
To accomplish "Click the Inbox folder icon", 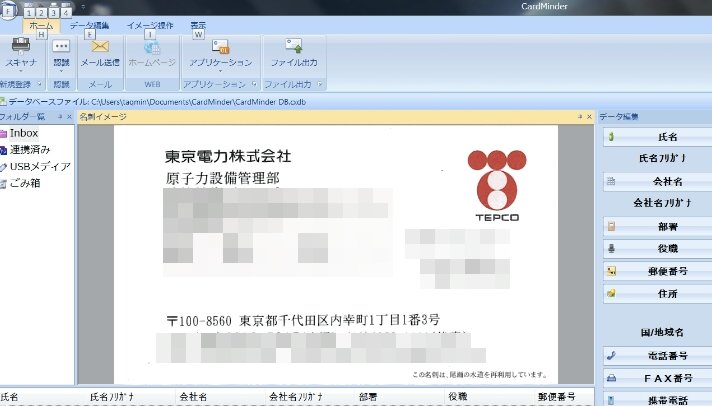I will click(x=3, y=134).
